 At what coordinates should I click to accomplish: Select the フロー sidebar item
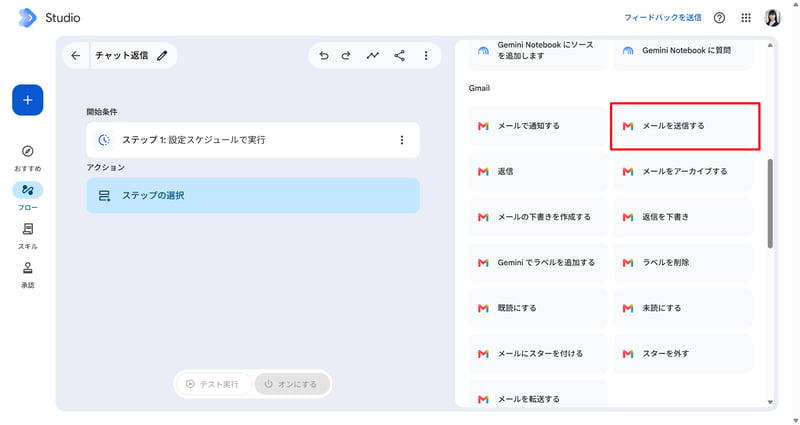28,196
